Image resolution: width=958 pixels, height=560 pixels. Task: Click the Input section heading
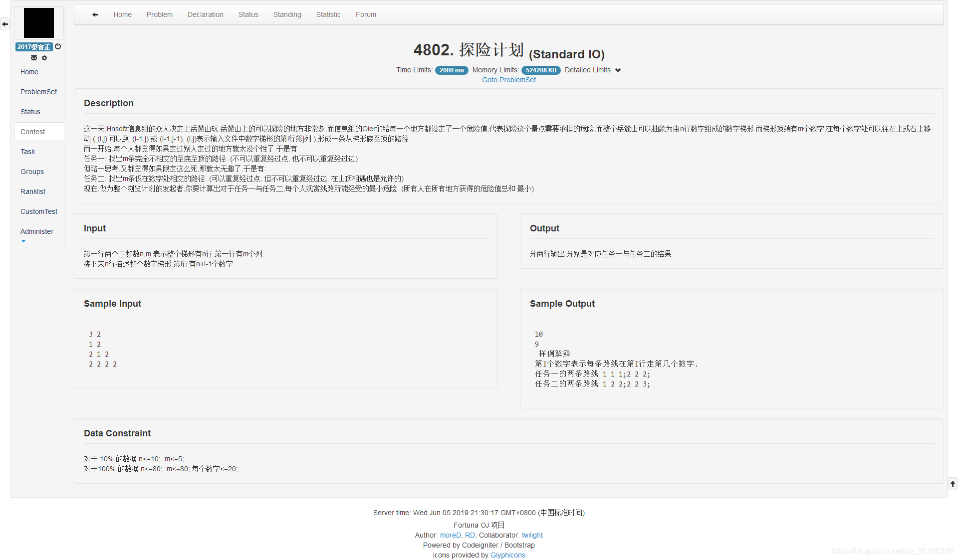(95, 228)
